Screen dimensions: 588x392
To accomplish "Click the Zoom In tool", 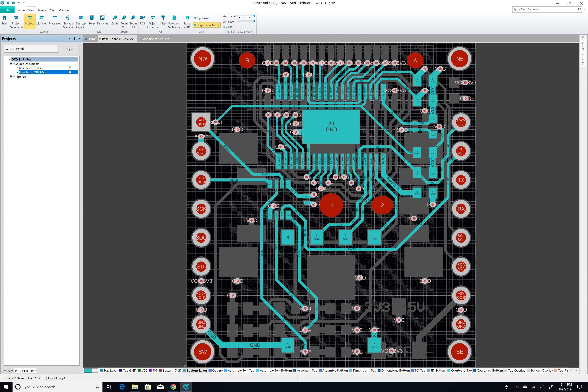I will [115, 22].
